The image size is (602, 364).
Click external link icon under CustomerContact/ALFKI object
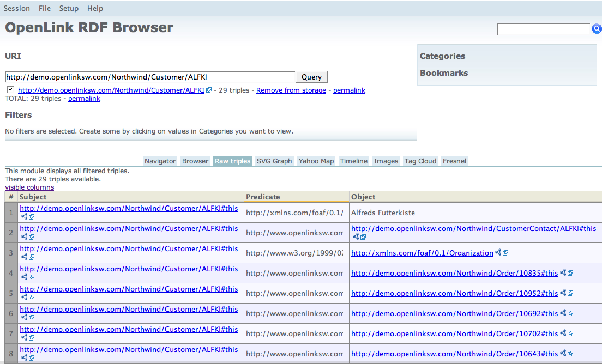pyautogui.click(x=363, y=236)
